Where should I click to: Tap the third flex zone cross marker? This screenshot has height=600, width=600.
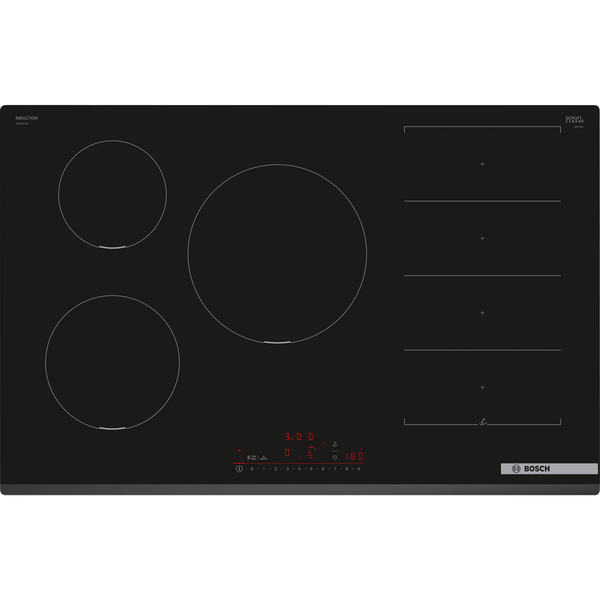(482, 312)
